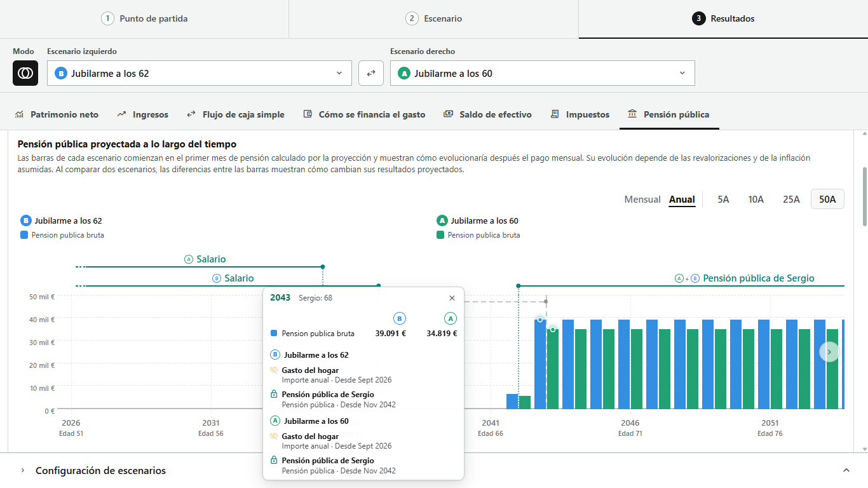Click the lock icon beside Pensión pública de Sergio under Jubilarme a los 62
Screen dimensions: 868x488
275,394
